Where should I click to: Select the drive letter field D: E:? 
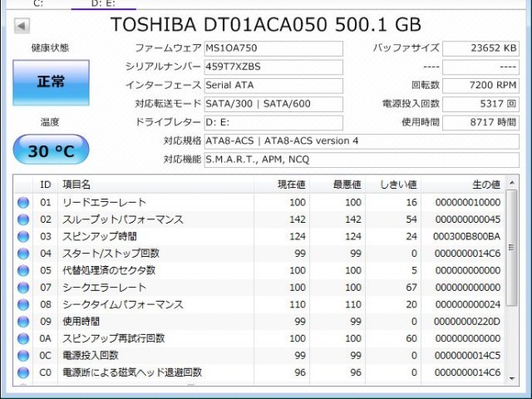point(273,123)
